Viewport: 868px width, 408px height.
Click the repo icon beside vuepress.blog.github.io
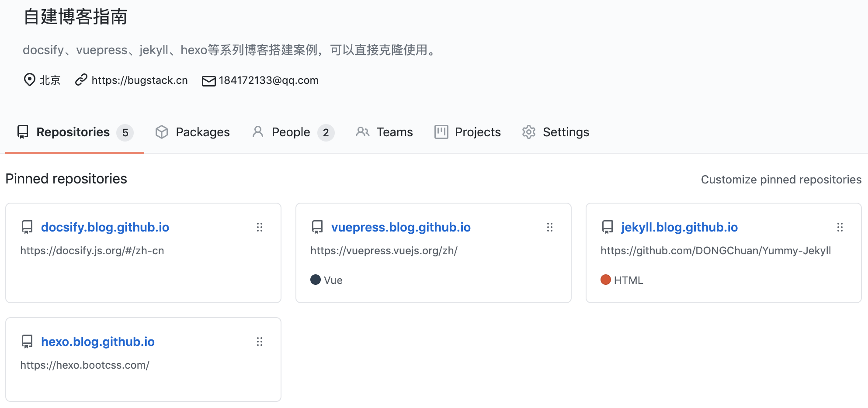[317, 227]
